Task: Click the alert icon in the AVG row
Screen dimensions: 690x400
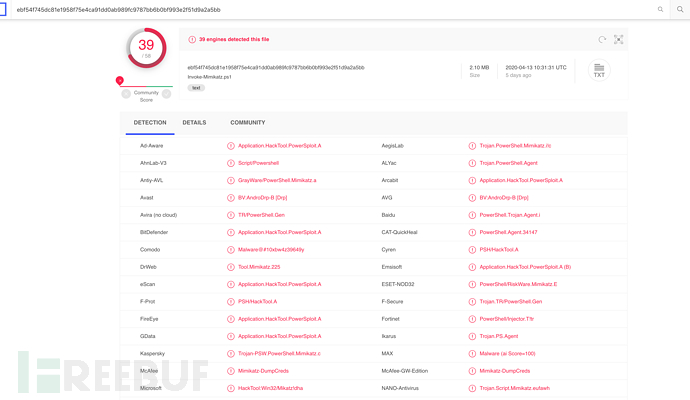Action: [472, 198]
